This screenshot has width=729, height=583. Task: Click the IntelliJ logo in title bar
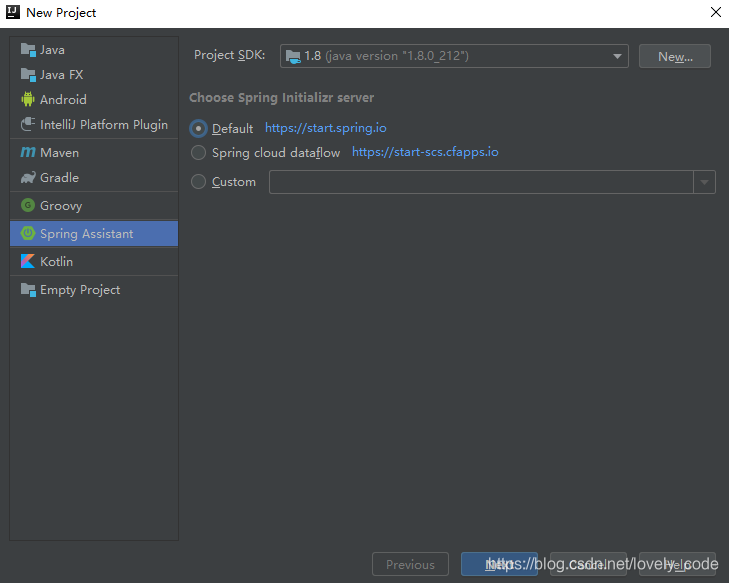[13, 12]
